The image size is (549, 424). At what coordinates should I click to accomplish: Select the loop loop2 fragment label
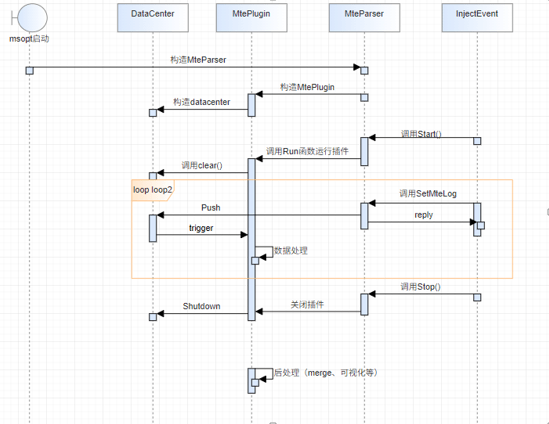pos(153,190)
